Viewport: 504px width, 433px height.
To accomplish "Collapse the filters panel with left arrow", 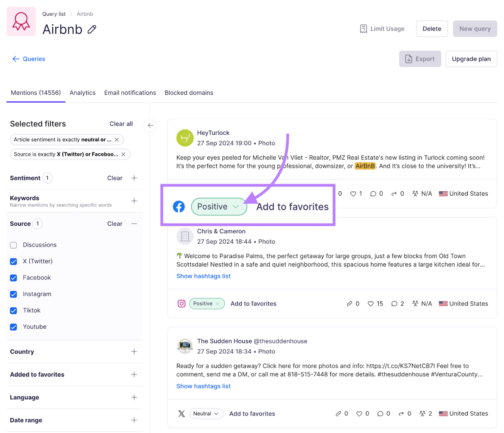I will [x=150, y=126].
